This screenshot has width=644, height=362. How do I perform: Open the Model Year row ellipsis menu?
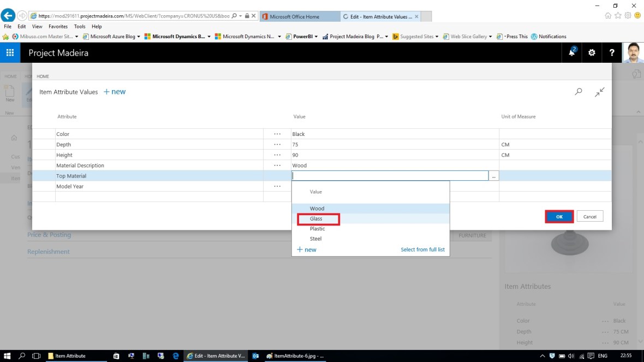277,186
